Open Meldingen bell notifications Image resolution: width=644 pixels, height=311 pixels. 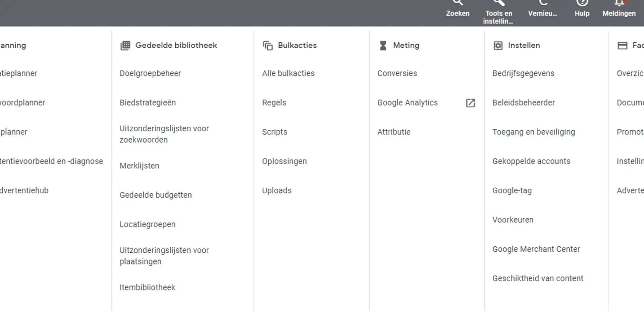click(x=619, y=3)
